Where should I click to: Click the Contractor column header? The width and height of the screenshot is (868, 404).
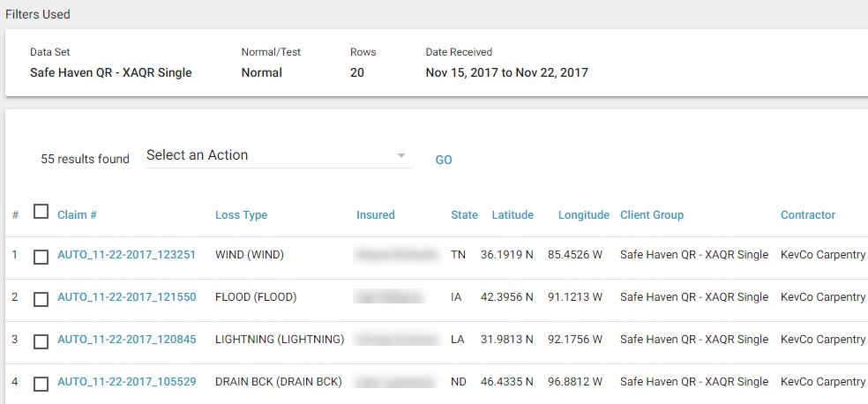click(x=807, y=215)
